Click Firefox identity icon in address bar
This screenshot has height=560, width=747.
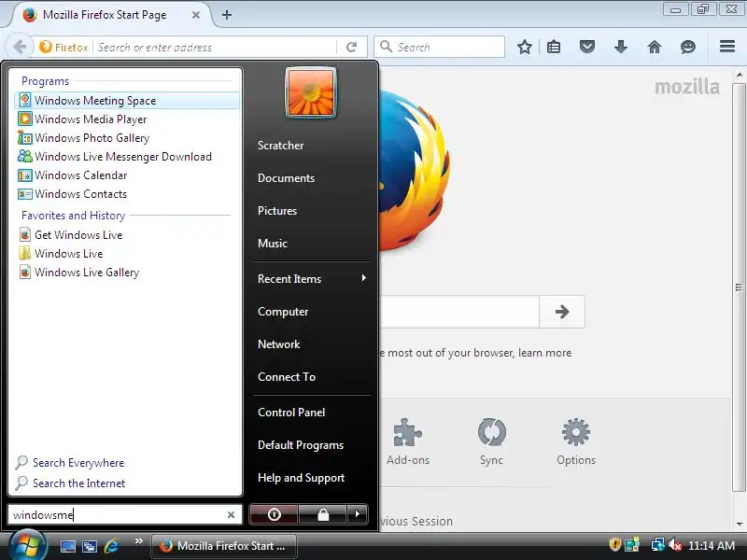(x=63, y=48)
